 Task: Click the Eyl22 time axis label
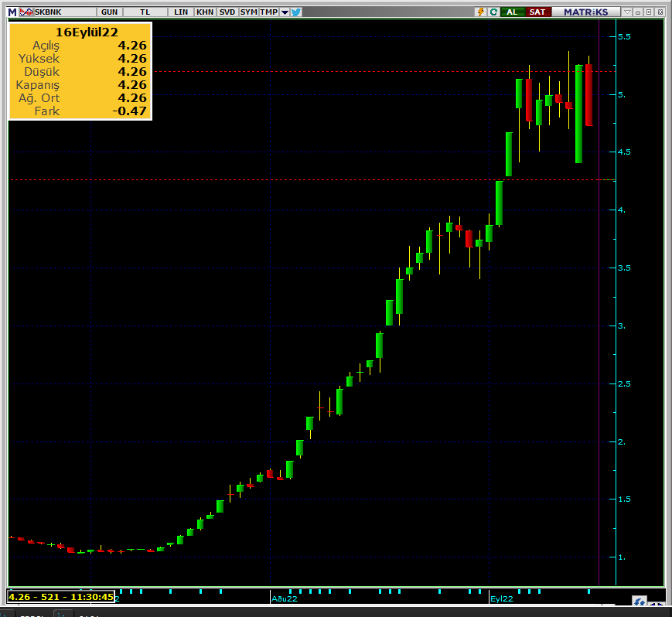coord(502,599)
